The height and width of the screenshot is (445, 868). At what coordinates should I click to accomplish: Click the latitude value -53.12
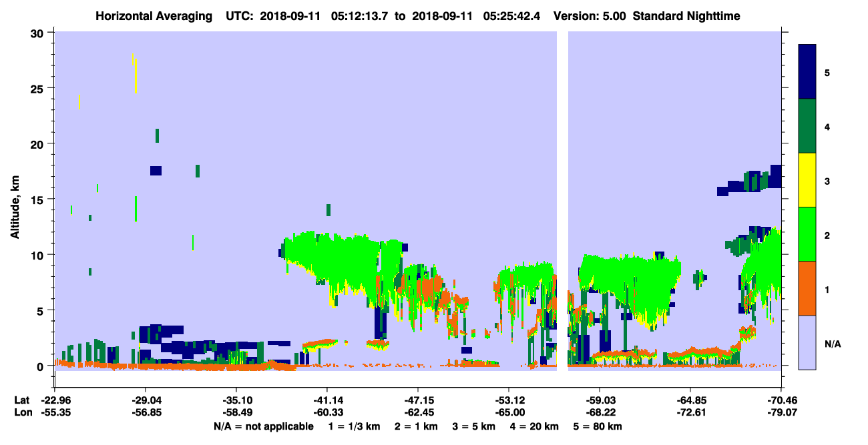point(509,400)
